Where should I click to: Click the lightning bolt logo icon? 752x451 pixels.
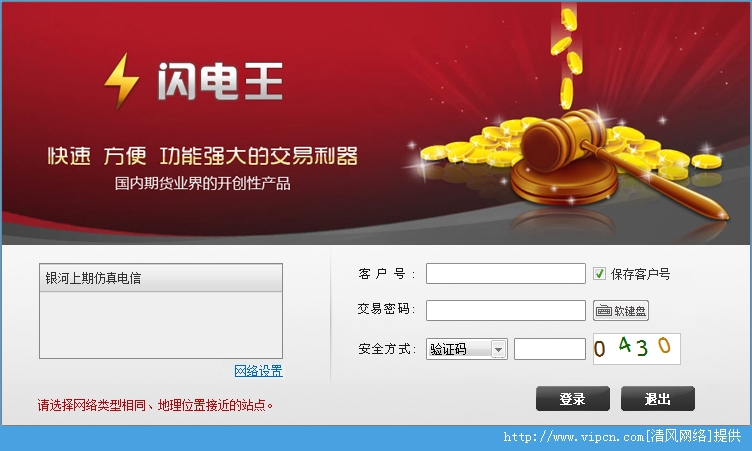(x=122, y=81)
